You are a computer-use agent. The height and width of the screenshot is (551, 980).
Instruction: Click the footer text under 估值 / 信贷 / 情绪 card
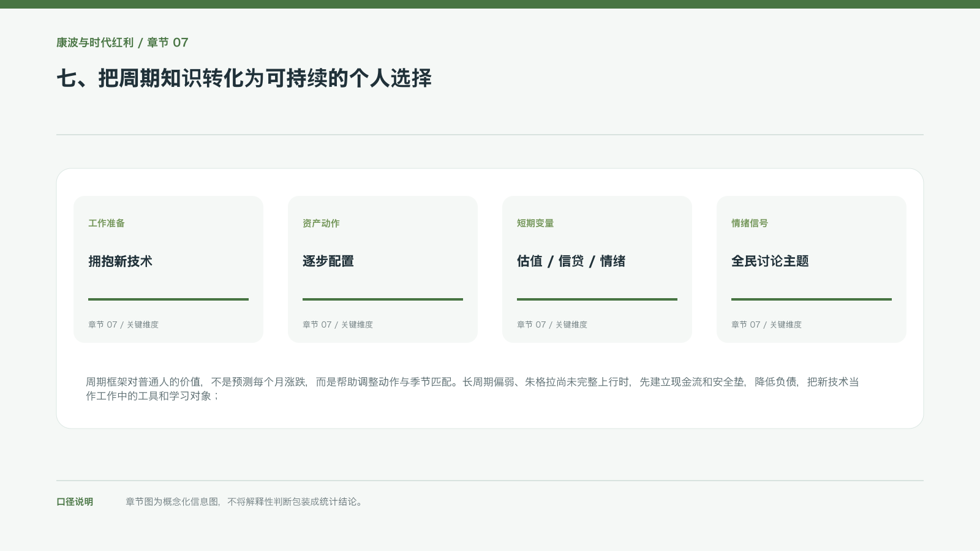click(552, 324)
